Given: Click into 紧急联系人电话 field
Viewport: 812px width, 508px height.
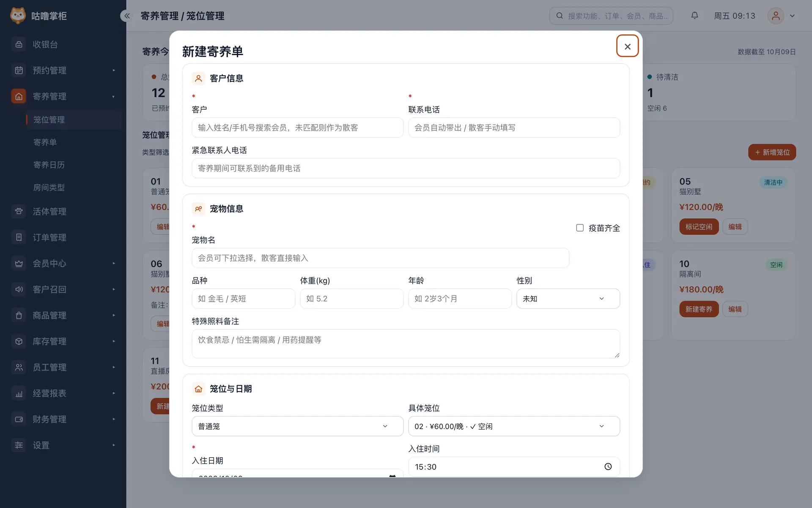Looking at the screenshot, I should 406,168.
